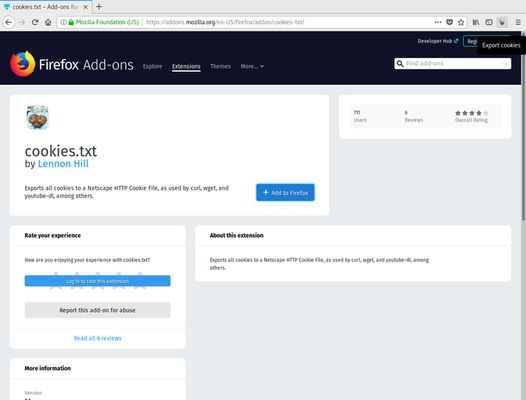Open the Extensions navigation tab
This screenshot has height=400, width=526.
tap(186, 66)
